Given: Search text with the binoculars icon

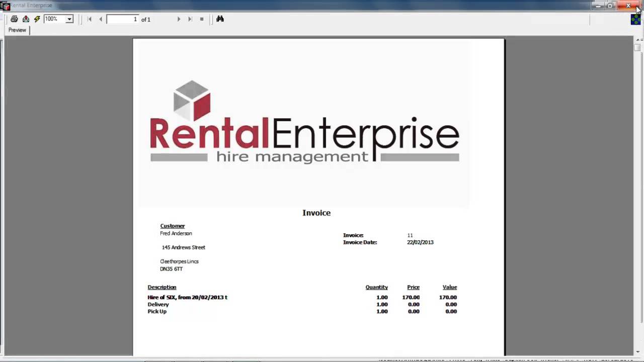Looking at the screenshot, I should (220, 19).
